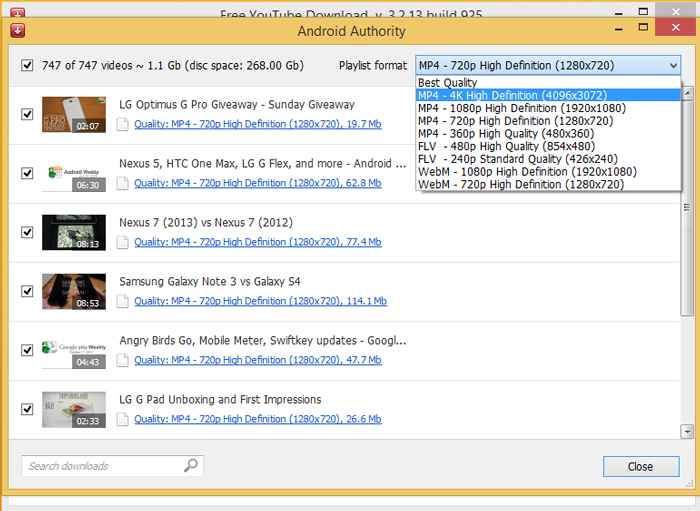
Task: Click title Samsung Galaxy Note 3 vs Galaxy S4
Action: pyautogui.click(x=210, y=282)
